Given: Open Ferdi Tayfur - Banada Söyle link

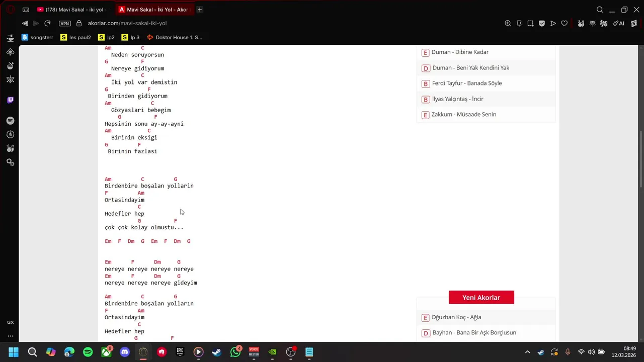Looking at the screenshot, I should tap(466, 83).
